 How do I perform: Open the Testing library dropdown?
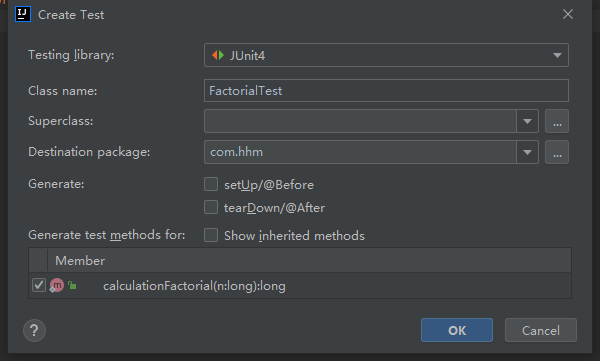386,55
